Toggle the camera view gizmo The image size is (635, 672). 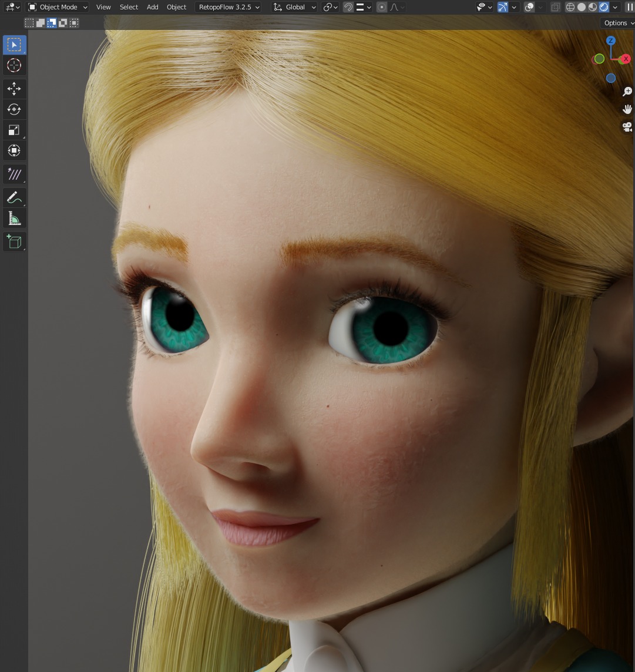click(x=627, y=127)
